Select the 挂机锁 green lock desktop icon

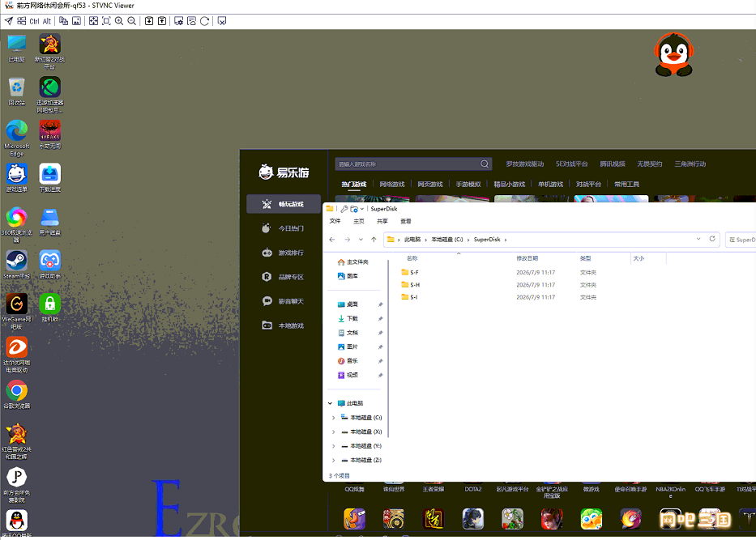click(49, 308)
